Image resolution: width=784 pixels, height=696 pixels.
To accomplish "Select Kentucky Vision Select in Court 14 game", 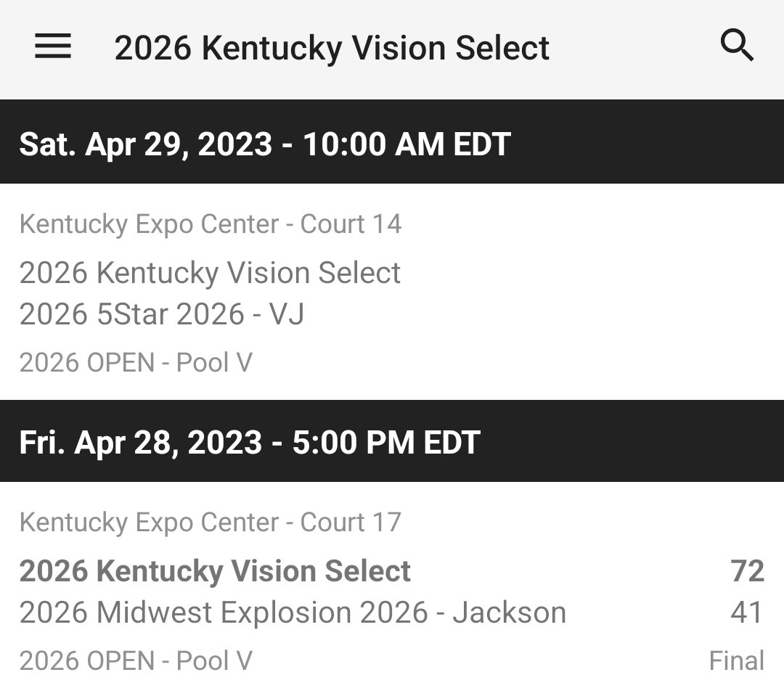I will (210, 273).
